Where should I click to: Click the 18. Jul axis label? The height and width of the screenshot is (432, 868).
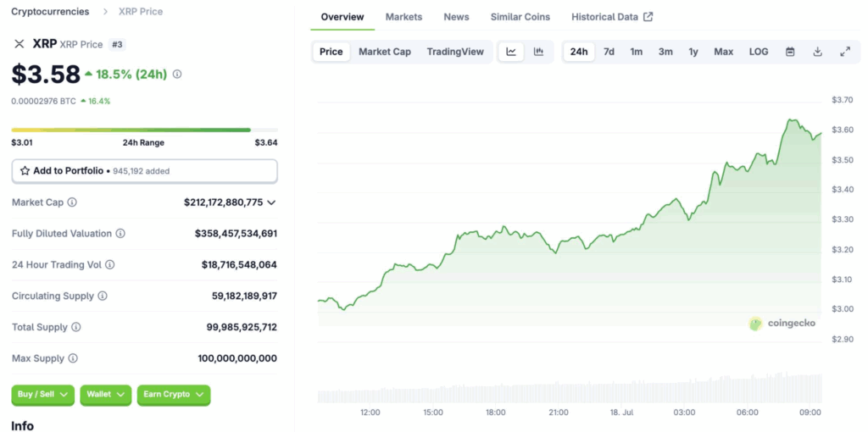[x=620, y=413]
